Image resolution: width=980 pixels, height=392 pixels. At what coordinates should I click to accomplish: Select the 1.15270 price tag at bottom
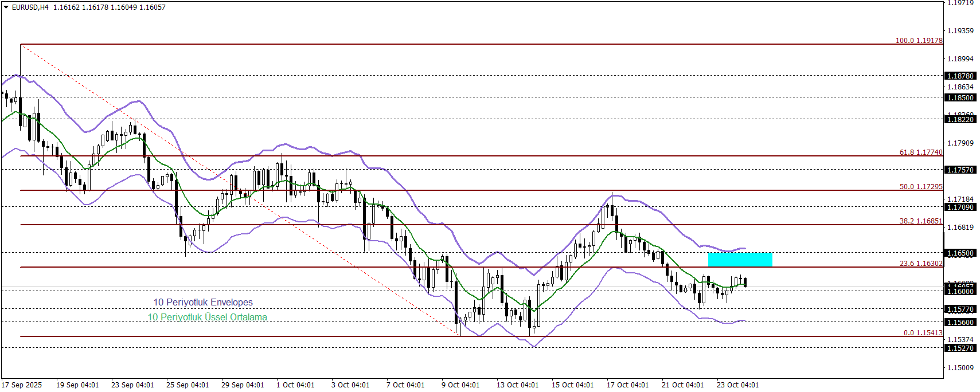click(x=960, y=348)
